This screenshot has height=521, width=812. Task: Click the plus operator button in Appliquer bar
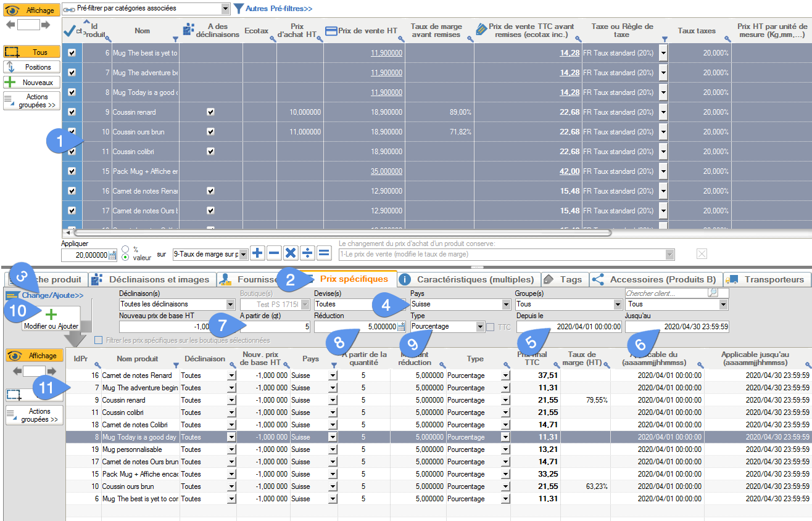click(x=258, y=253)
